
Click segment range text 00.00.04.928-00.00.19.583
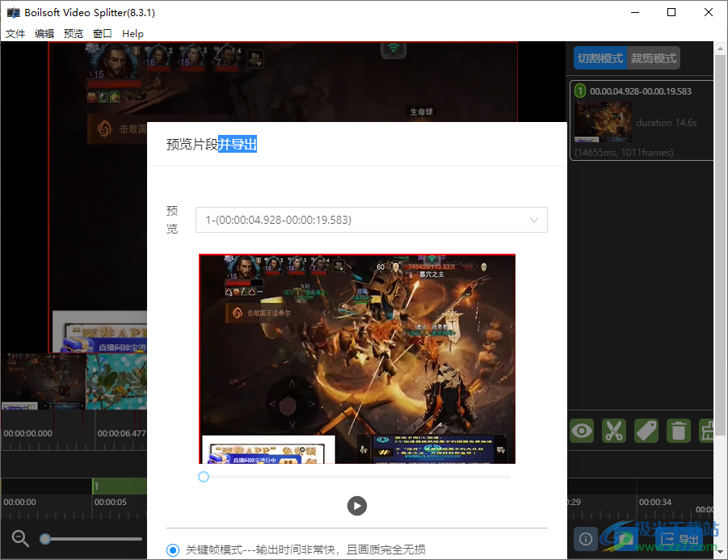click(640, 91)
